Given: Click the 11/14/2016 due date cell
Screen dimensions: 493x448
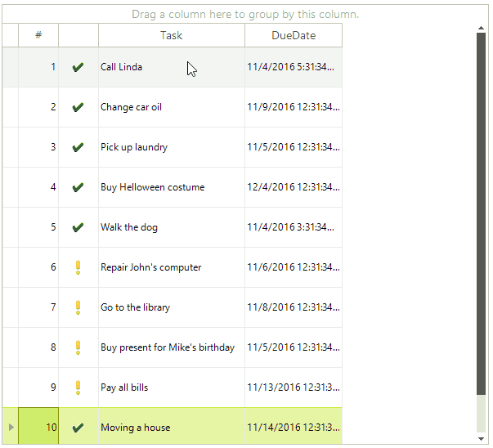Looking at the screenshot, I should (x=294, y=428).
